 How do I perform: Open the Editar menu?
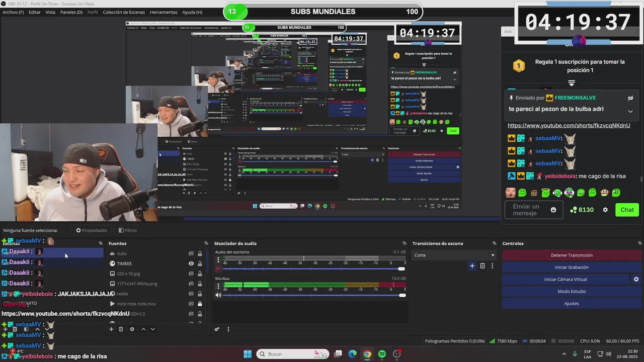click(x=35, y=12)
